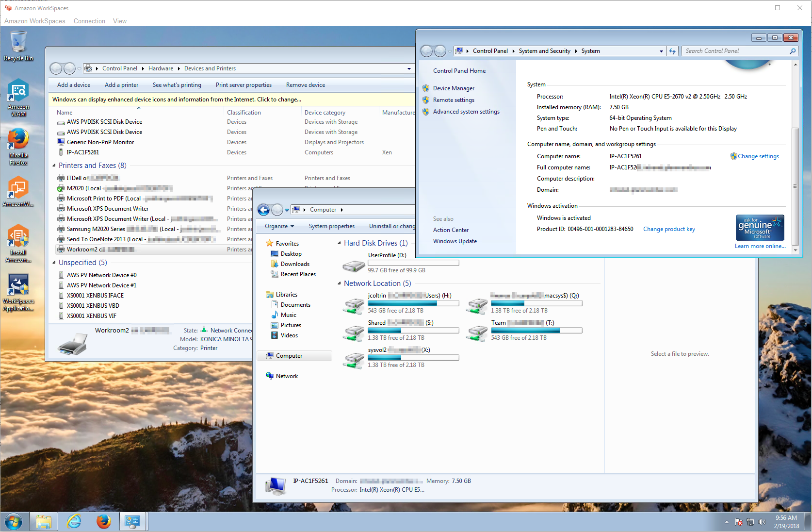The image size is (812, 532).
Task: Click See what's printing
Action: point(177,85)
